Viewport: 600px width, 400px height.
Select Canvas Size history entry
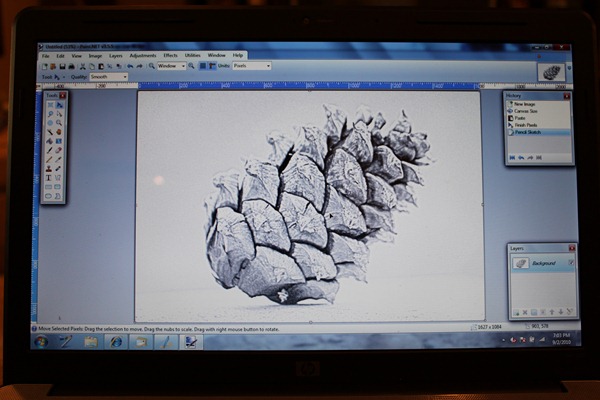tap(538, 111)
